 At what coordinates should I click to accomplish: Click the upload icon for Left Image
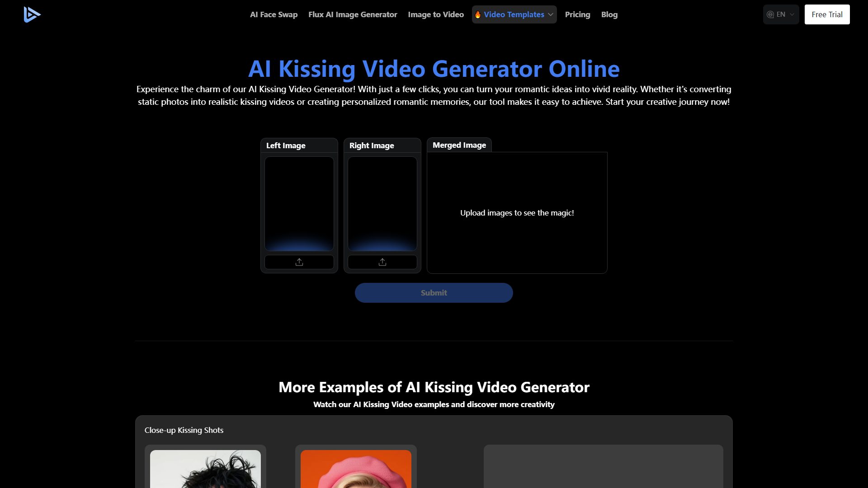pos(299,262)
